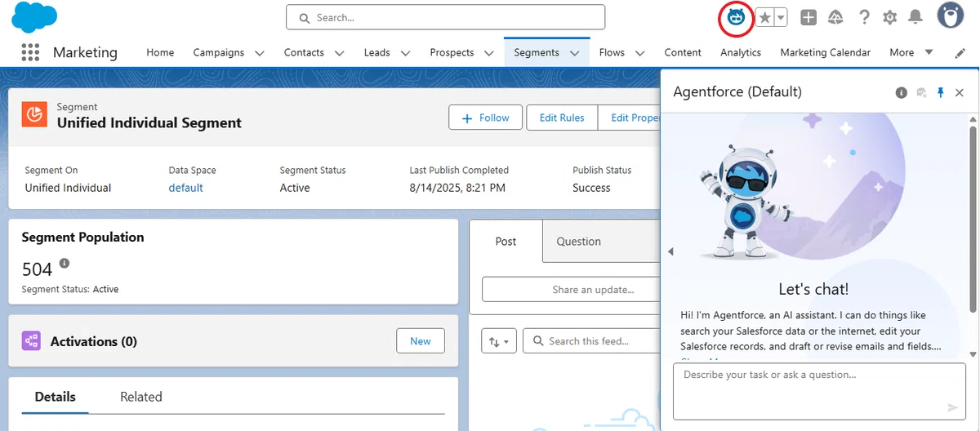Open Global Actions plus icon

click(808, 17)
